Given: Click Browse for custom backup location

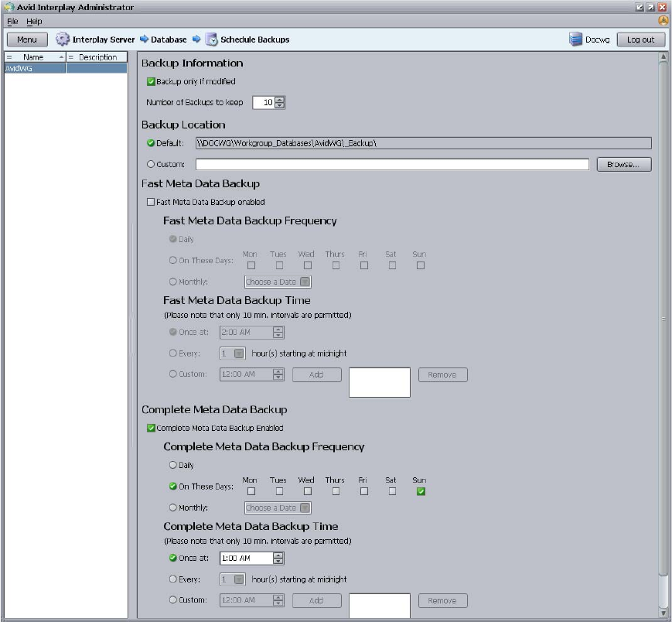Looking at the screenshot, I should pos(624,164).
